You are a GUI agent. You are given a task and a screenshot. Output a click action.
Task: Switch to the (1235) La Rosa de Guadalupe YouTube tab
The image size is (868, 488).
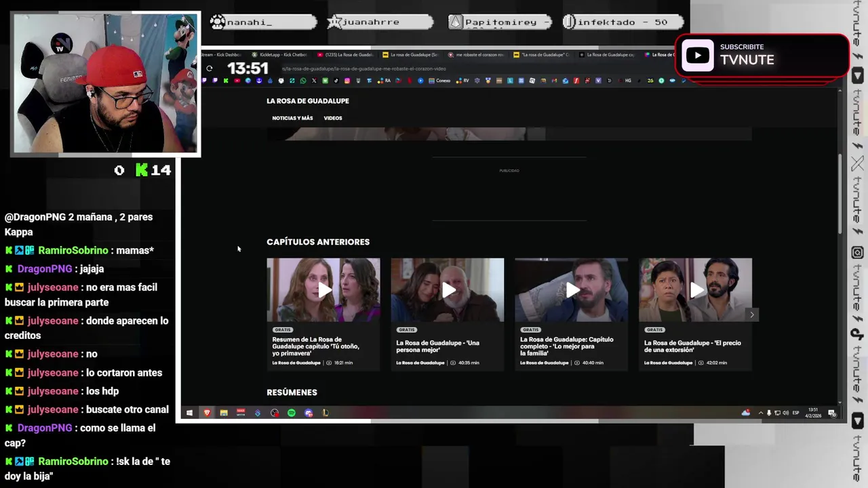point(344,55)
